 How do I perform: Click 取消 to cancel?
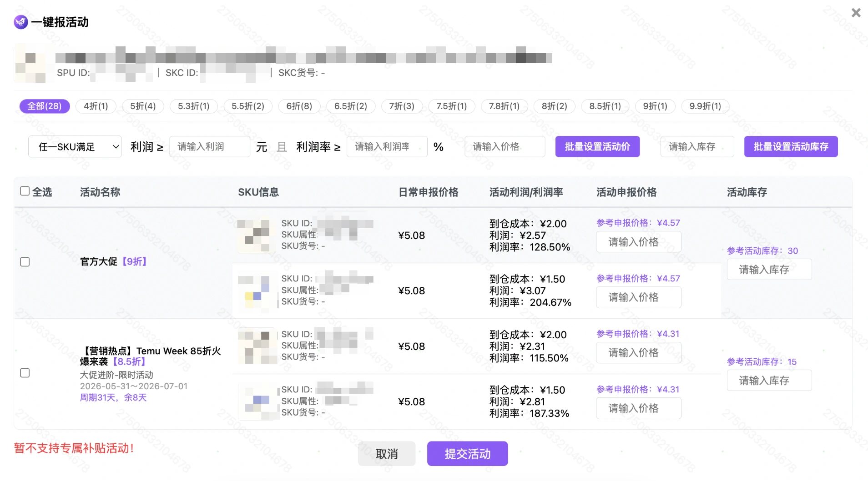[387, 454]
